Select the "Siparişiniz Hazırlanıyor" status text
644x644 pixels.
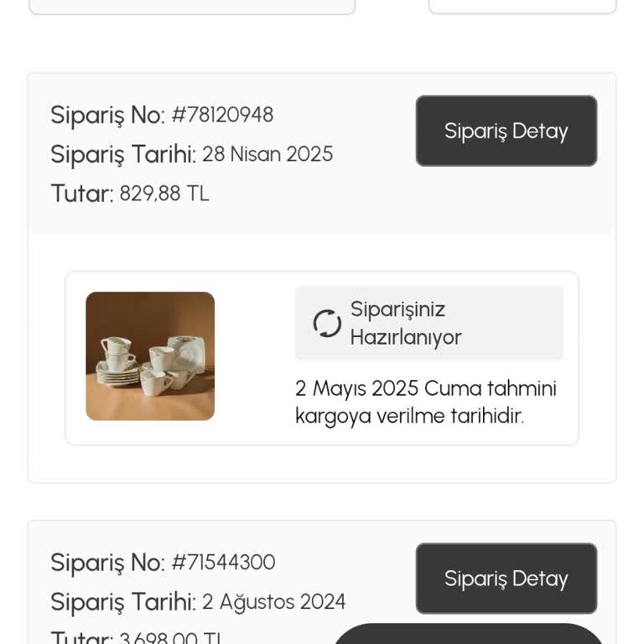coord(406,323)
